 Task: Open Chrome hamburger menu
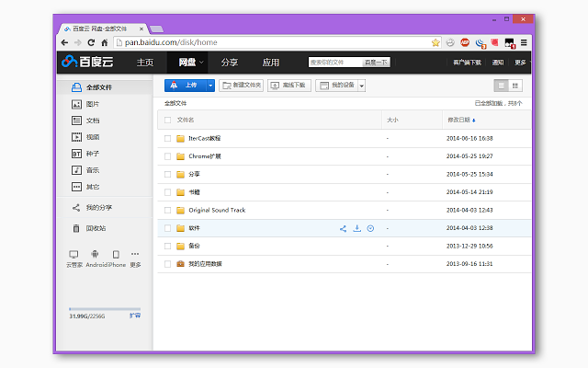(524, 43)
